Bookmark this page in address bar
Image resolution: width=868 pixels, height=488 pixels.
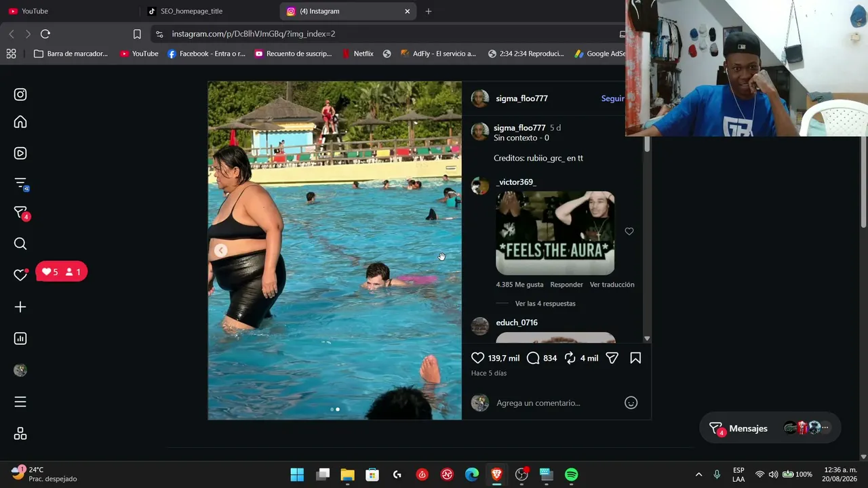pyautogui.click(x=137, y=34)
